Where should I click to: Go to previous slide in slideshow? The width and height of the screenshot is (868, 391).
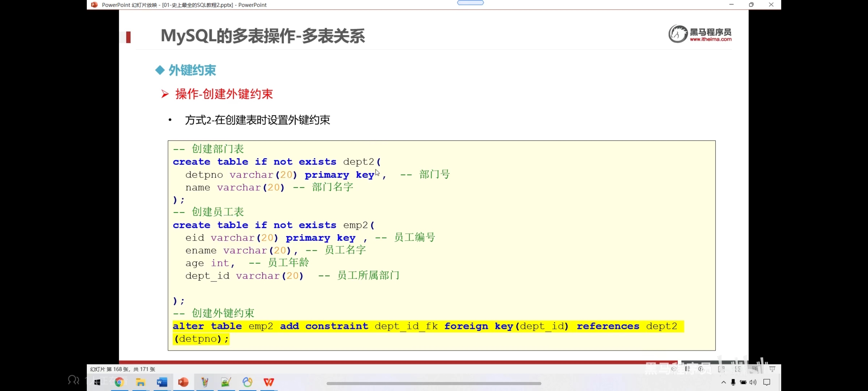click(674, 369)
